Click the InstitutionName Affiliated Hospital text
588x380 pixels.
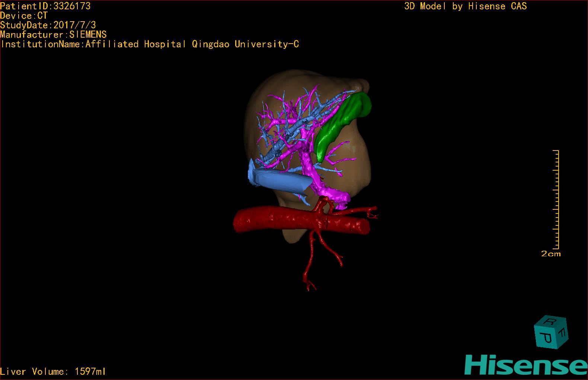tap(150, 44)
